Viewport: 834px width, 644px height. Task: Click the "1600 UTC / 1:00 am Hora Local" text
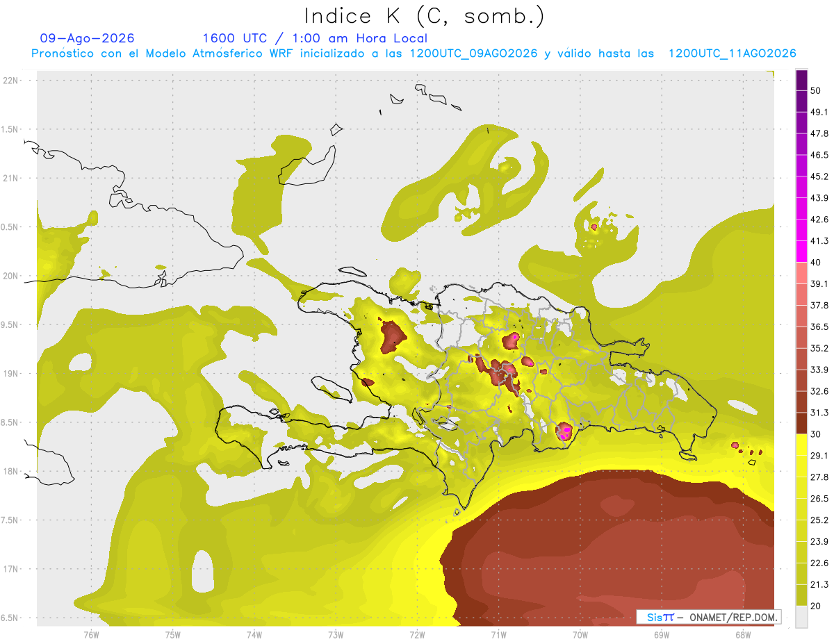click(x=315, y=38)
